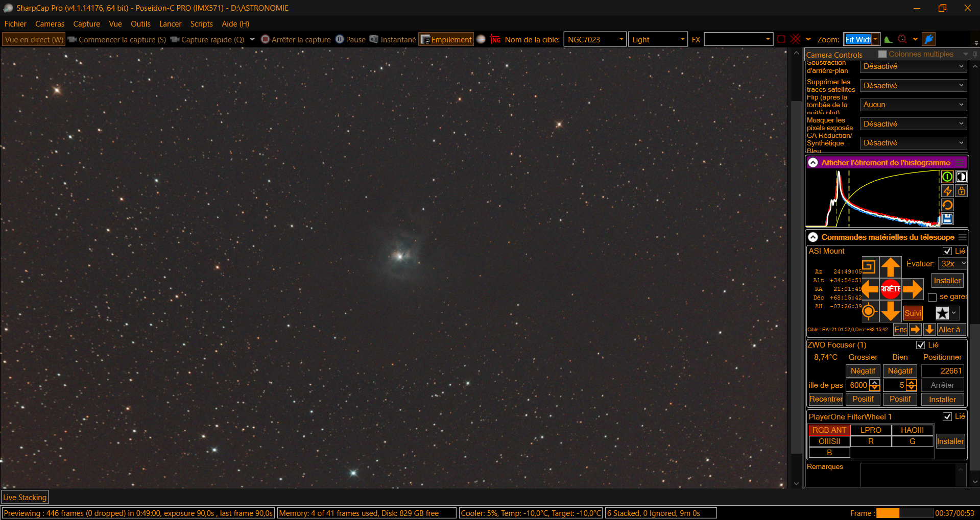
Task: Toggle the ASI Mount Lié checkbox
Action: point(947,251)
